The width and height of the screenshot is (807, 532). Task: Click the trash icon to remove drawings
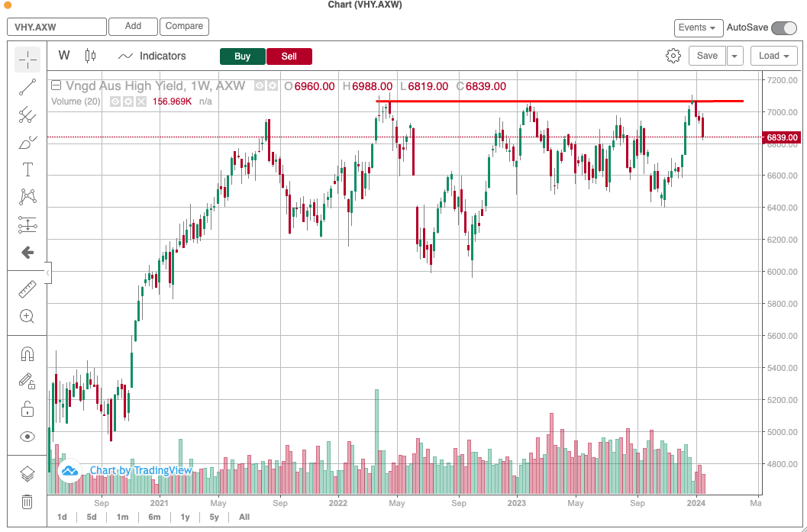[x=27, y=501]
